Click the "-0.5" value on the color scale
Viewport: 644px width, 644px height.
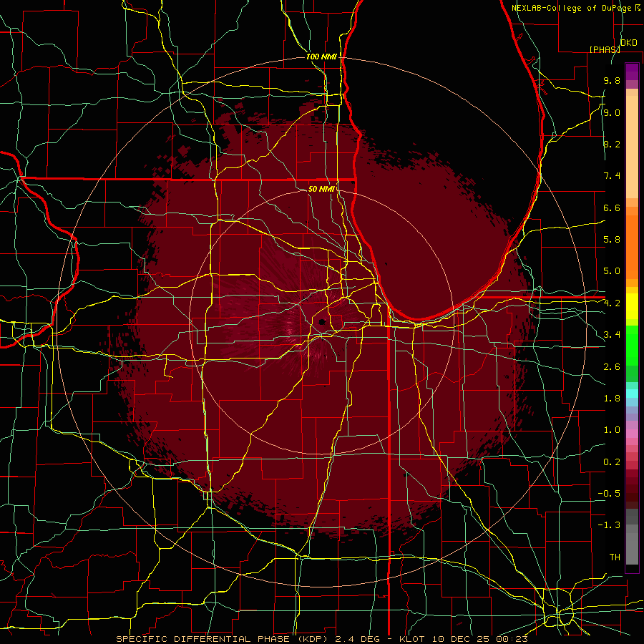point(609,494)
